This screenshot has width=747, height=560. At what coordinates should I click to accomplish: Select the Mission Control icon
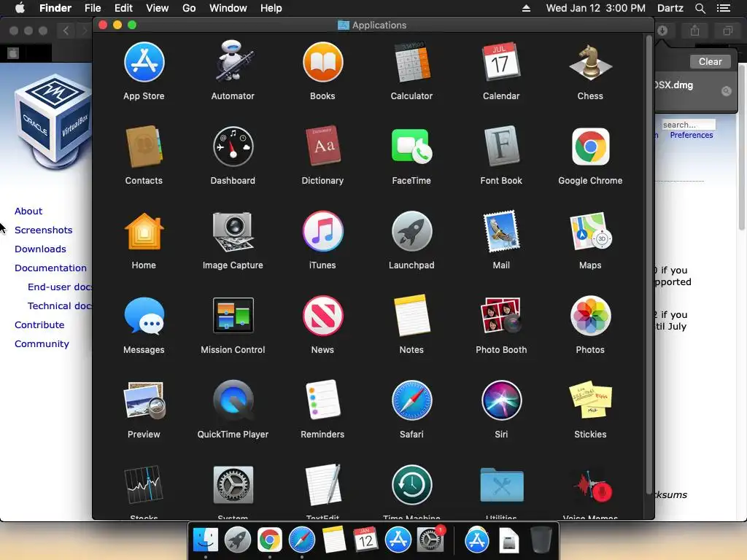[233, 316]
